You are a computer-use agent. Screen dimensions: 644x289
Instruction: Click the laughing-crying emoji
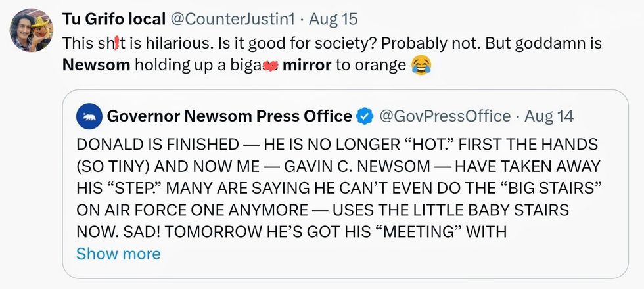pos(421,65)
